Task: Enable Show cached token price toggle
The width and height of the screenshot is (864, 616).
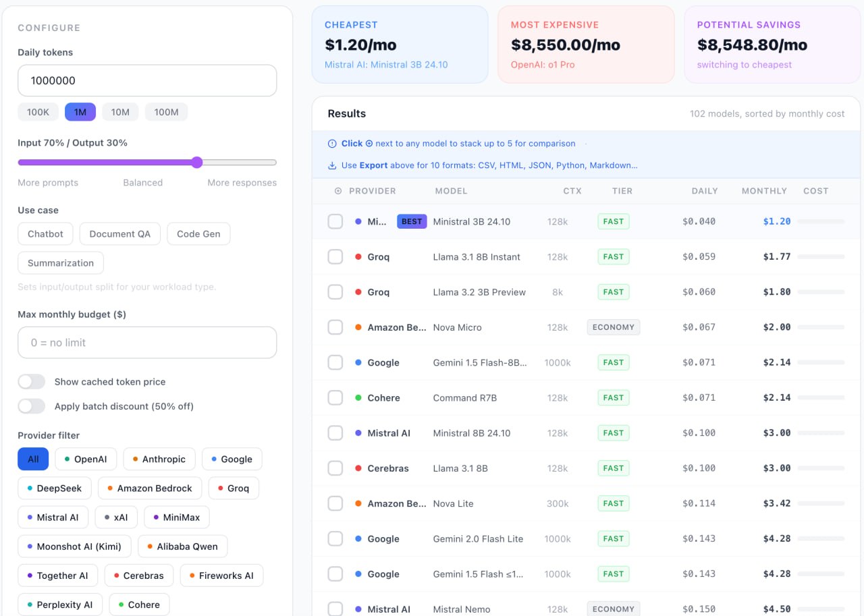Action: coord(32,382)
